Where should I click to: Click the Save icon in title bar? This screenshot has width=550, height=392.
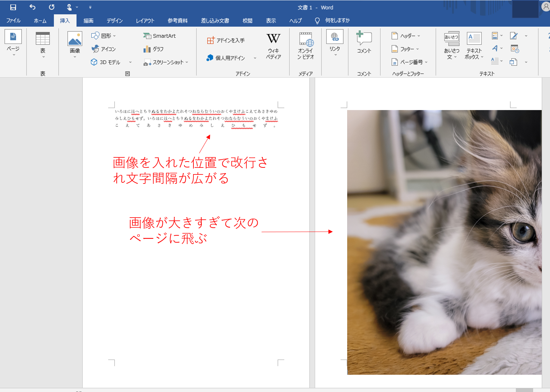[x=13, y=7]
